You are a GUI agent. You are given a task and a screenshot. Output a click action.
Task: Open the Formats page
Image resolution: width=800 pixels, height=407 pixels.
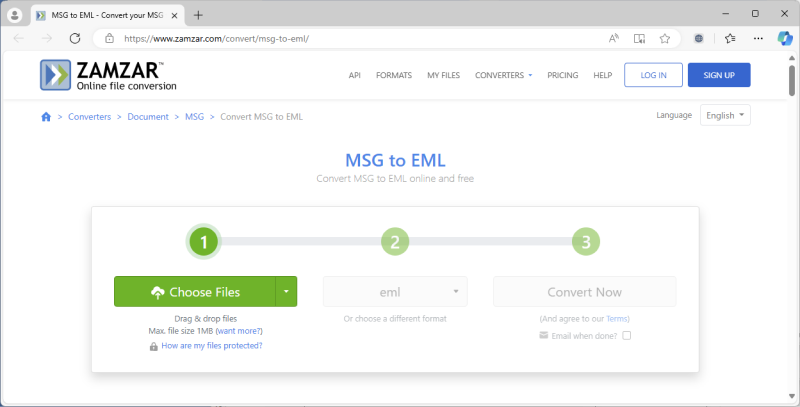pyautogui.click(x=394, y=75)
